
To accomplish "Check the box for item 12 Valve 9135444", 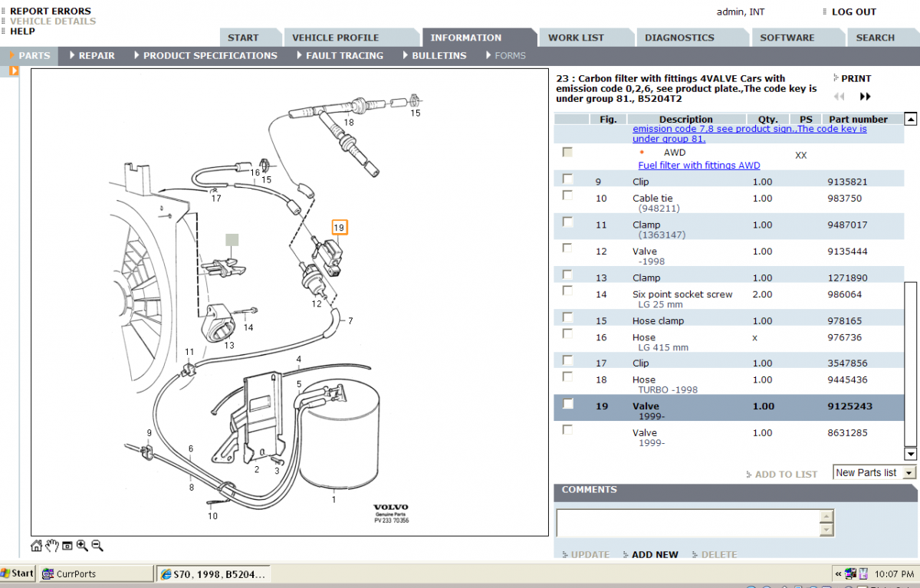I will [x=567, y=248].
